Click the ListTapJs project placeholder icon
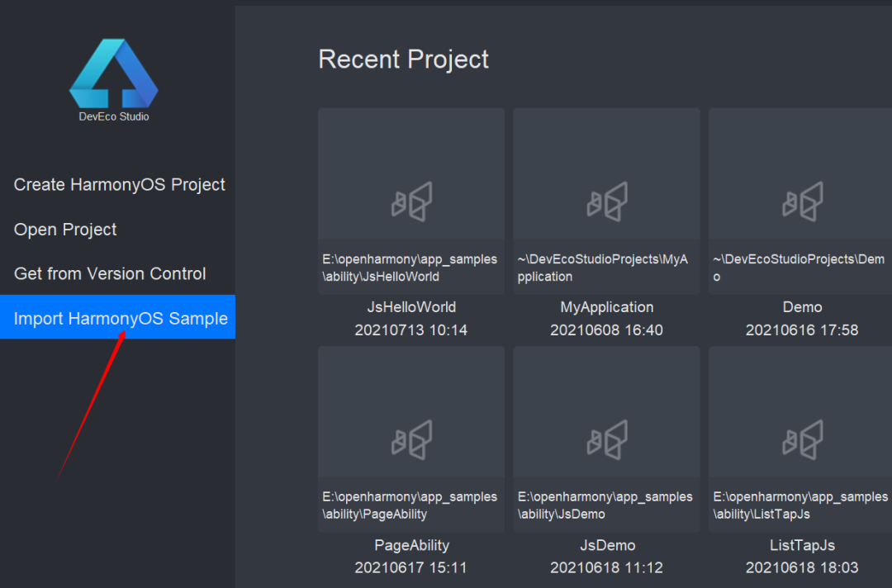The image size is (892, 588). [802, 440]
